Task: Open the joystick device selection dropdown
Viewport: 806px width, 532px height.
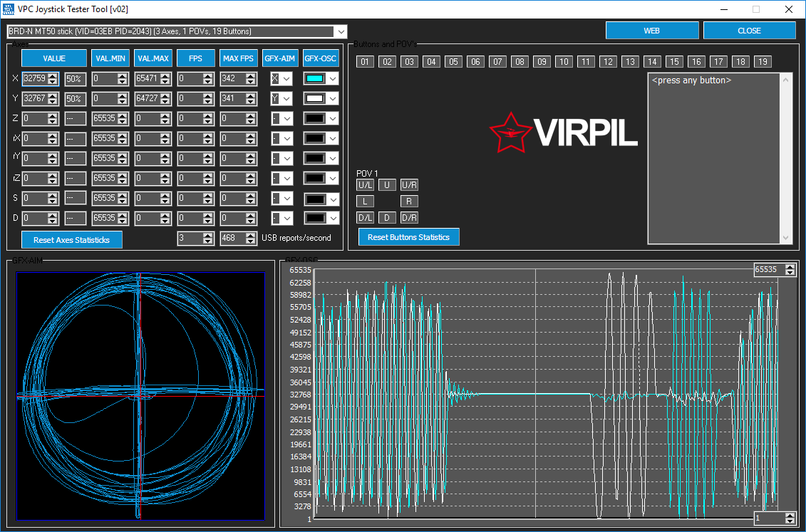Action: 341,31
